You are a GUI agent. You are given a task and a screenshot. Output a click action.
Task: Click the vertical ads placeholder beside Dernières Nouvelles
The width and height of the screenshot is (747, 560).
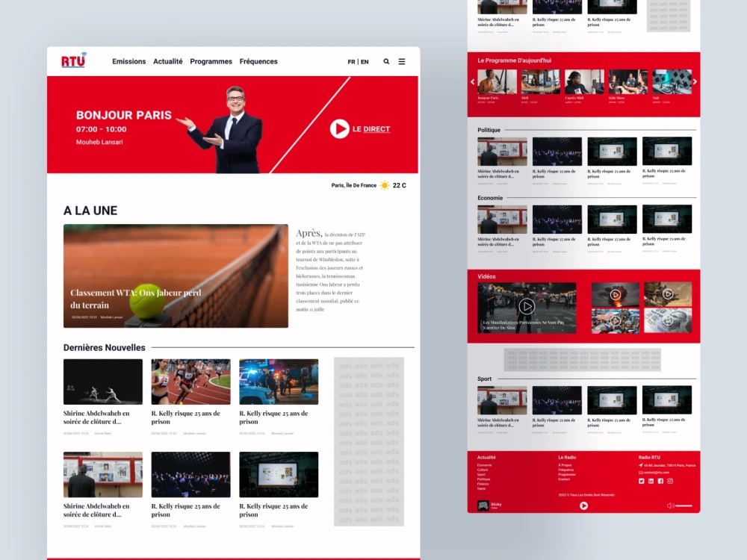coord(369,442)
